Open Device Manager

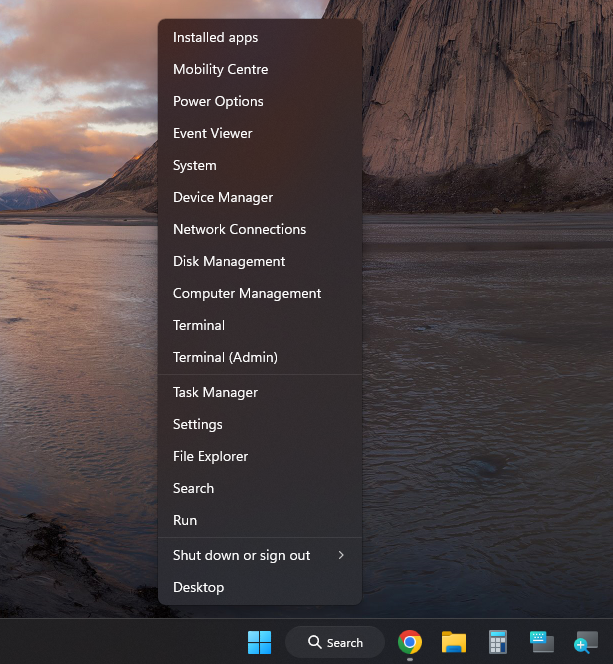[x=260, y=197]
